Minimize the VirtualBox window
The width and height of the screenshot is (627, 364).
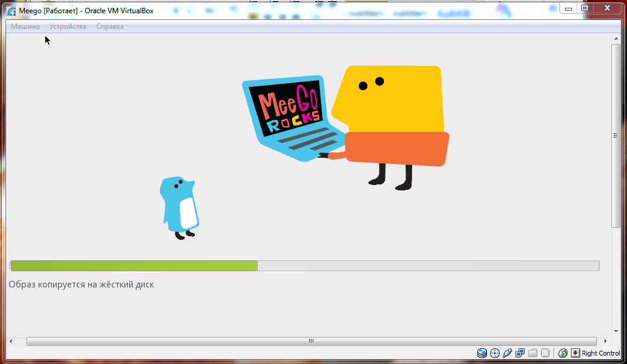click(568, 8)
